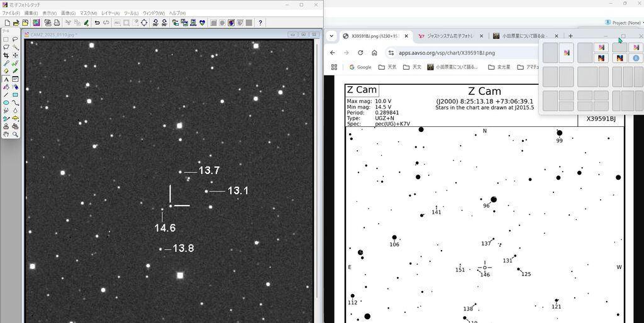Select the magnifier zoom tool
The width and height of the screenshot is (644, 323).
point(15,134)
